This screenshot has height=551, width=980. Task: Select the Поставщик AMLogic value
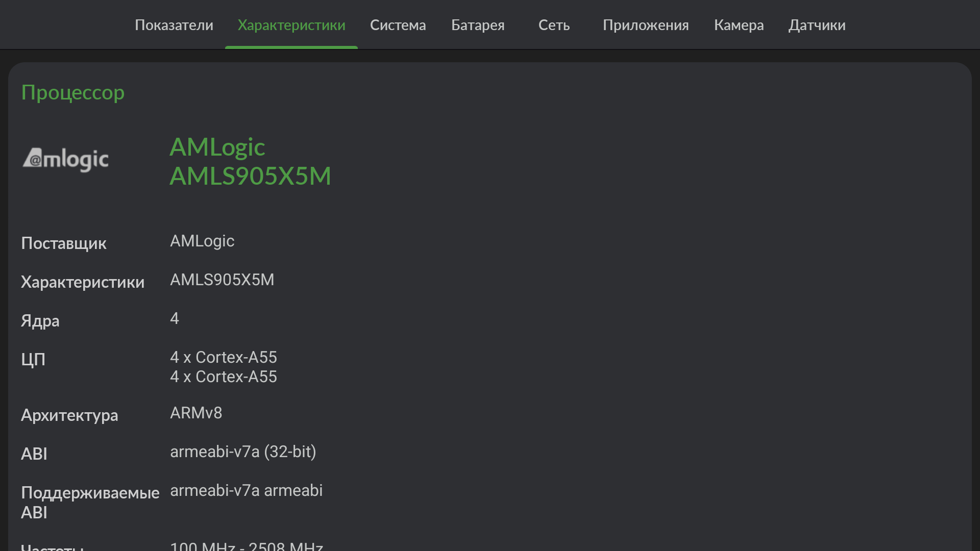(x=202, y=241)
